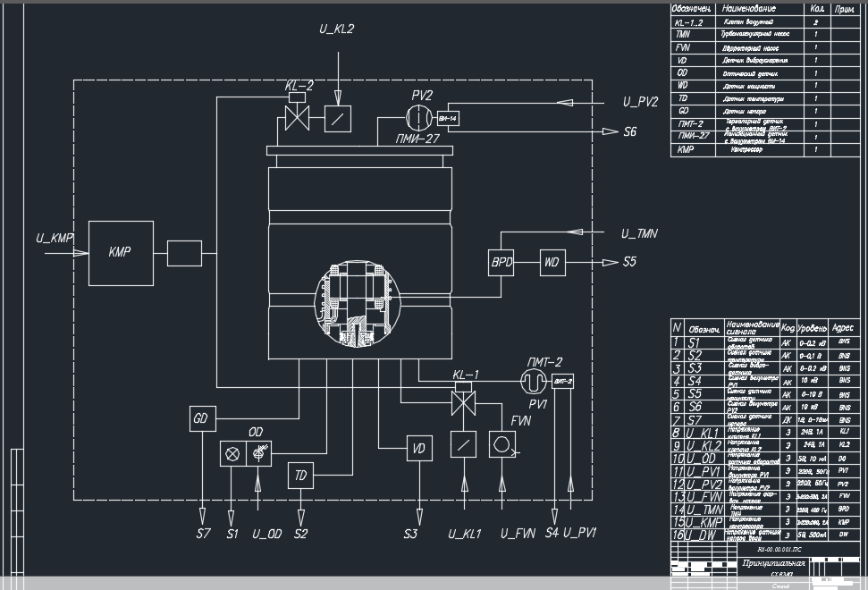Click the KL-1 valve symbol

464,401
